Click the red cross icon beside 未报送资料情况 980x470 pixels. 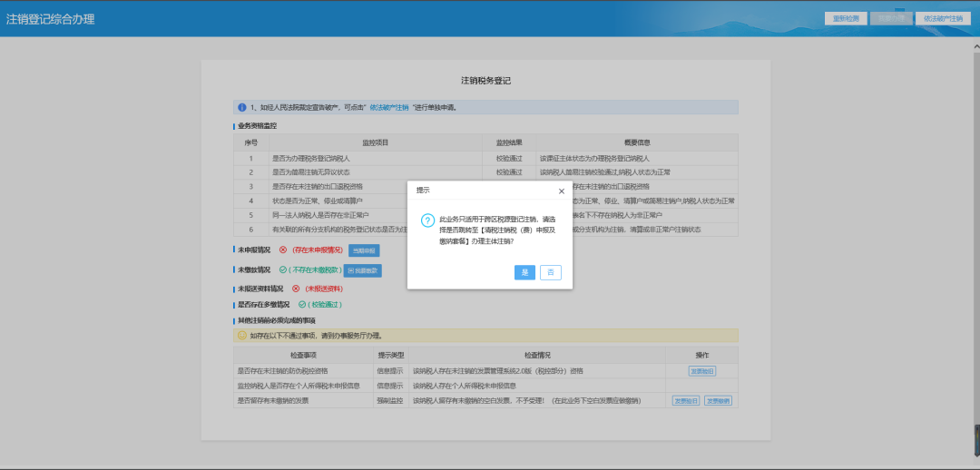(296, 289)
